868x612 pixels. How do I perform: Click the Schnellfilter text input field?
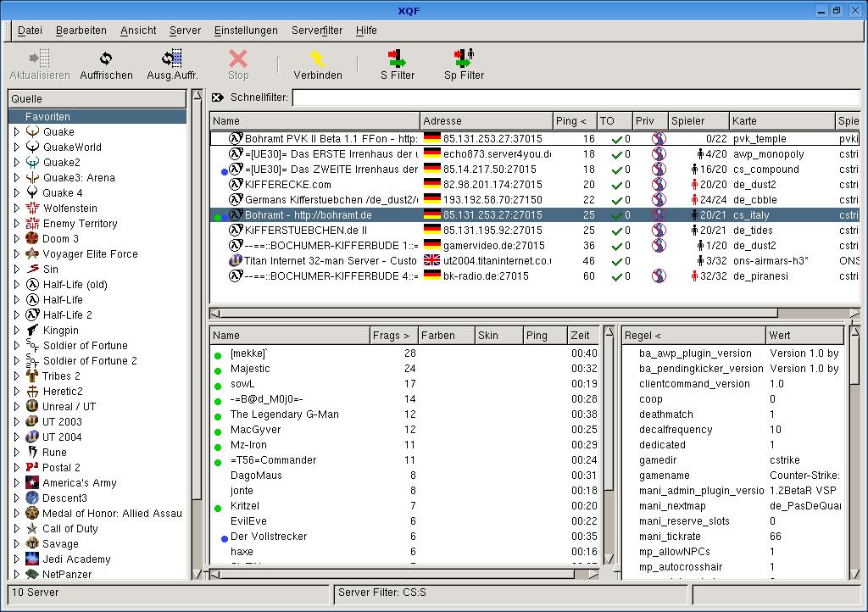point(575,97)
